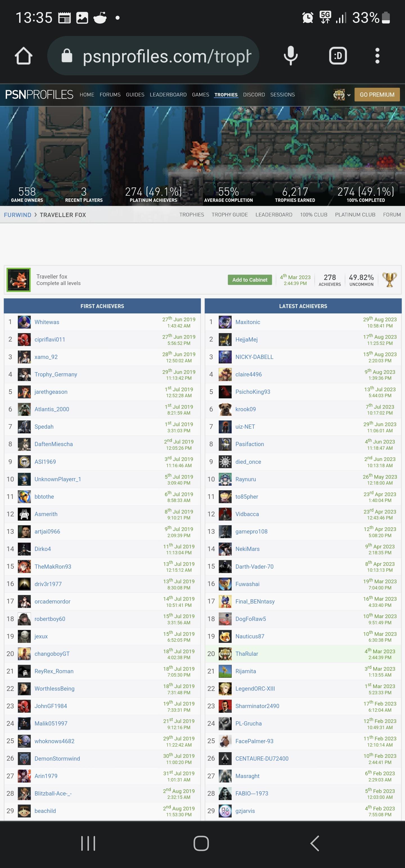Click the PSNProfiles logo
405x868 pixels.
coord(39,95)
